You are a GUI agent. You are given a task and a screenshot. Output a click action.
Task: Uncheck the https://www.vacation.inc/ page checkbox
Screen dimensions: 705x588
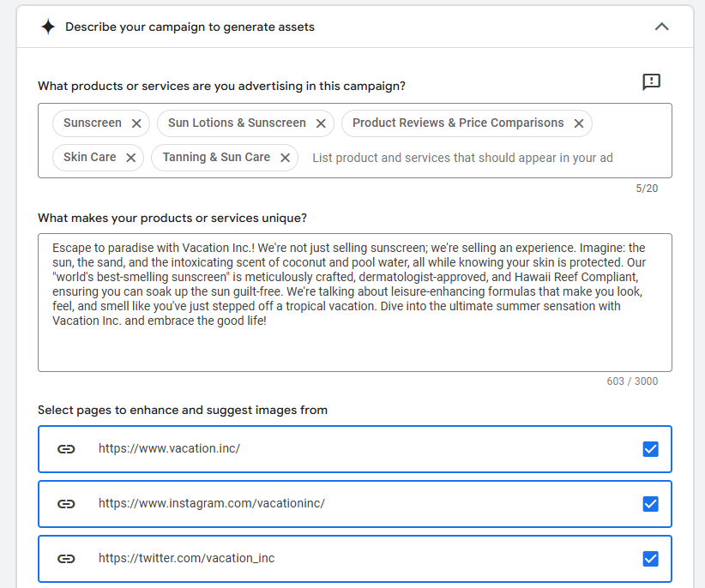[x=650, y=449]
